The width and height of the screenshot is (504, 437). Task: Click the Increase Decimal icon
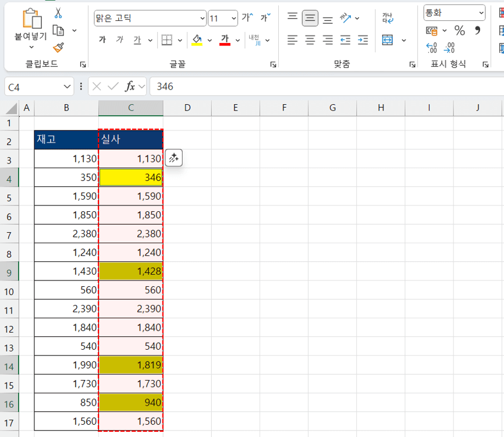coord(431,48)
